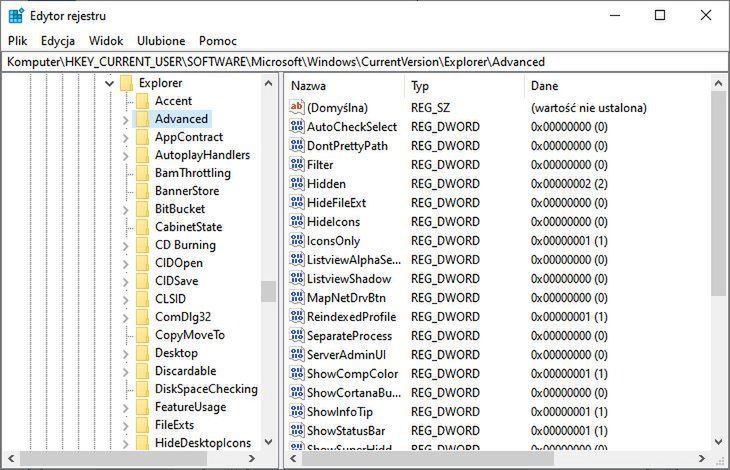Screen dimensions: 730x470
Task: Expand the BitBucket key
Action: click(126, 210)
